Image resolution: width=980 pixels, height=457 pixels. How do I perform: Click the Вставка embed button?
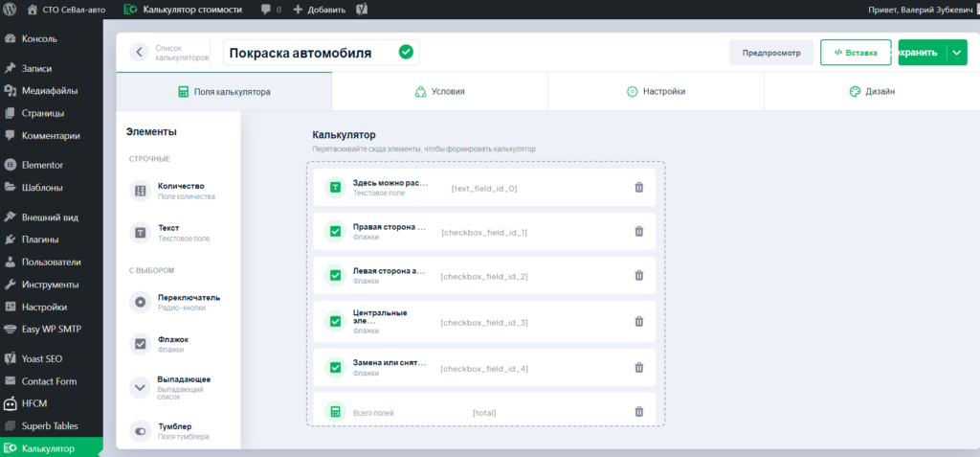(x=856, y=53)
